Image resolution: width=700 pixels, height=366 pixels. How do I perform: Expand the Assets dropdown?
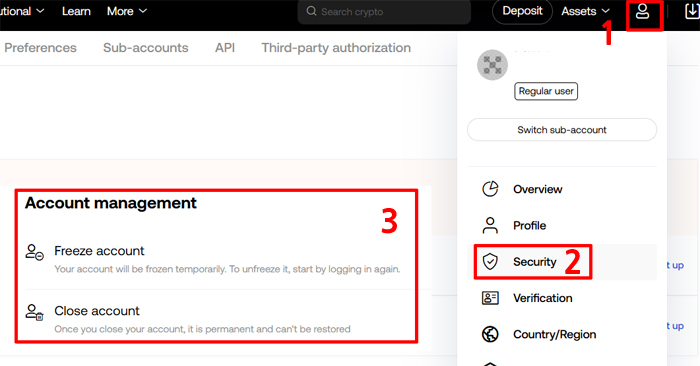pos(586,11)
